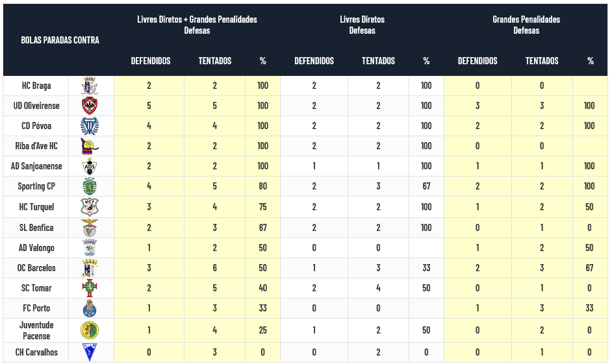Click the HC Braga team crest
This screenshot has width=612, height=364.
tap(90, 86)
